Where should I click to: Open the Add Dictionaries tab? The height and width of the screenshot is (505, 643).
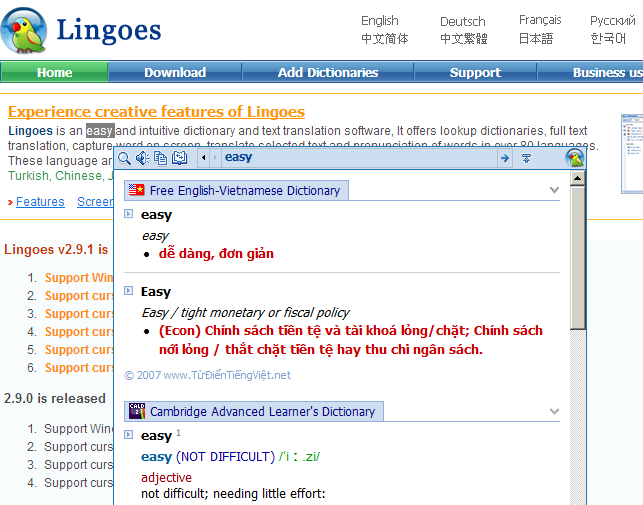click(328, 72)
